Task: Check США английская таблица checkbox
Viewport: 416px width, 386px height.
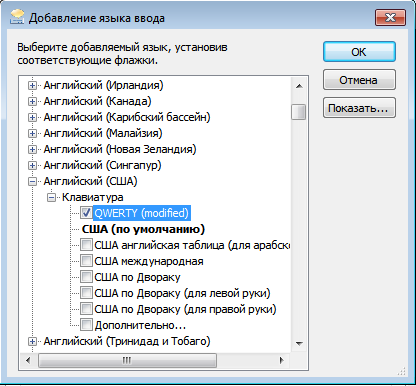Action: coord(86,245)
